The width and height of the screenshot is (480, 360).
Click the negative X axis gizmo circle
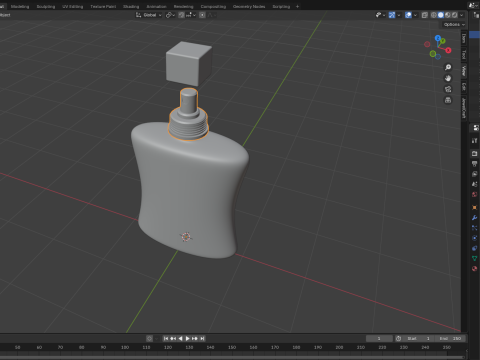tap(427, 44)
